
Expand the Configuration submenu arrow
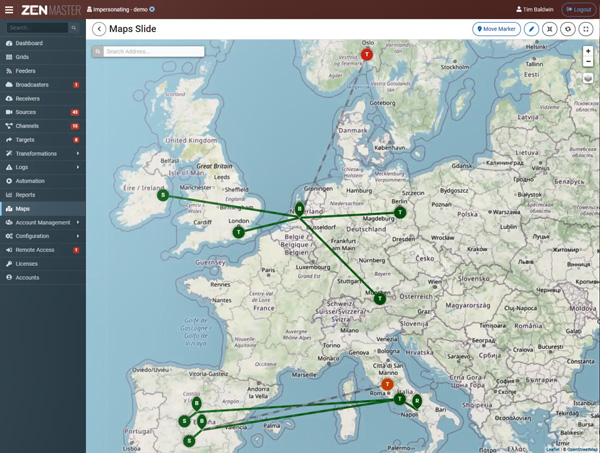click(x=78, y=236)
